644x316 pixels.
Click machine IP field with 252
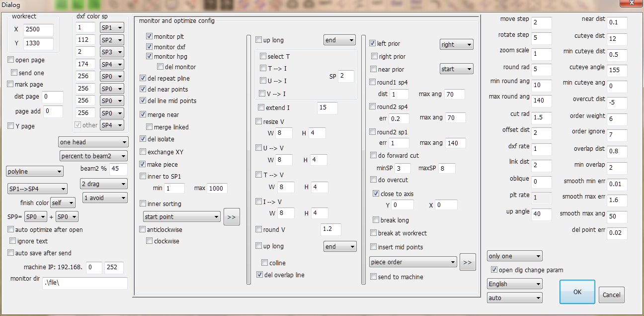click(114, 268)
